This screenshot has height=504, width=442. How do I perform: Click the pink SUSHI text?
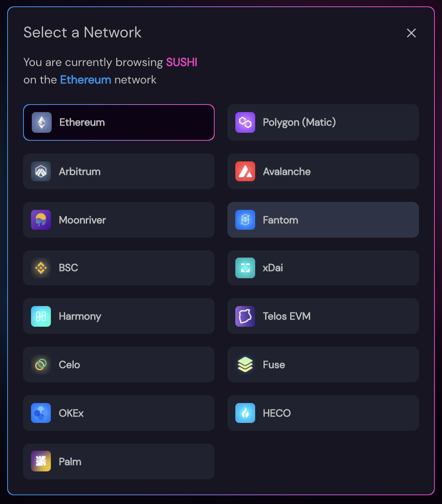coord(182,62)
